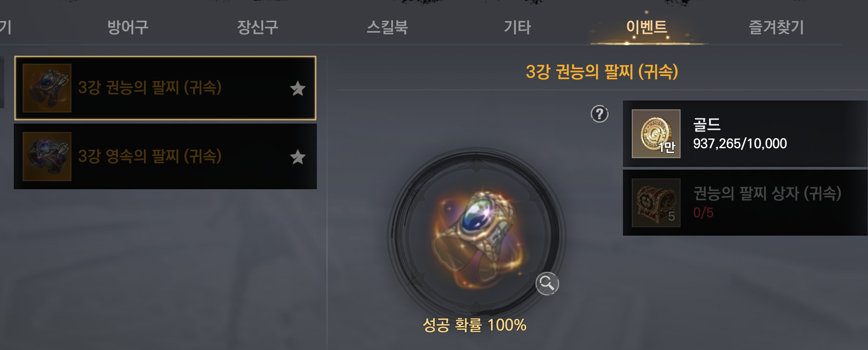Click the gold coin material icon
The width and height of the screenshot is (868, 350).
(656, 134)
